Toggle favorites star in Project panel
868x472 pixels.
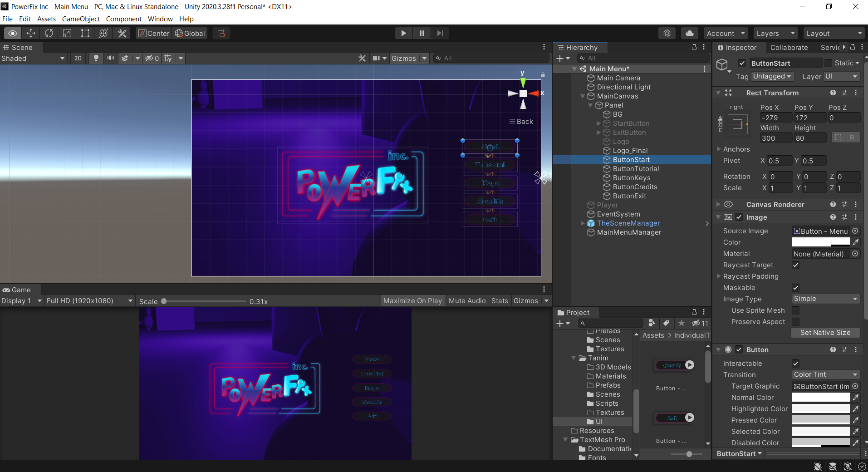(682, 323)
